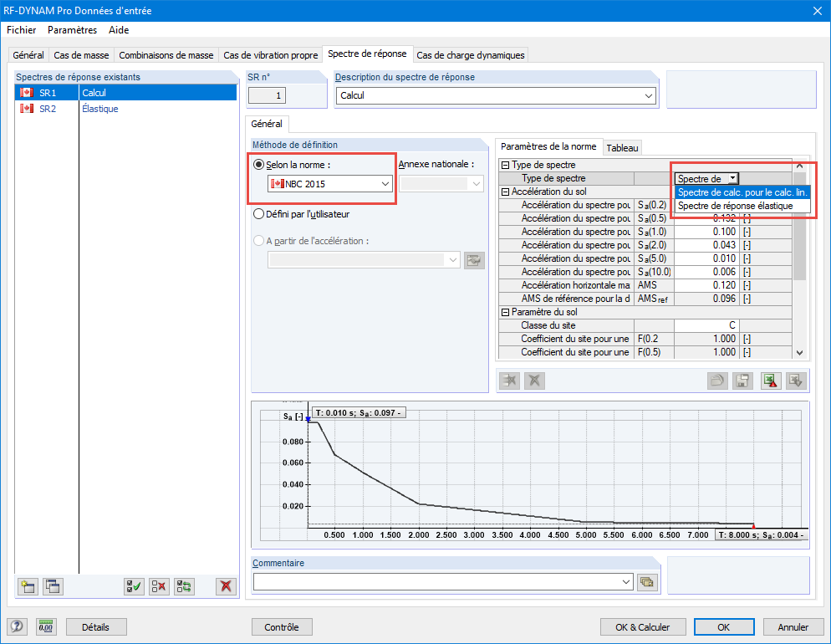This screenshot has width=831, height=644.
Task: Click the units and decimals 0.00 icon
Action: pos(46,627)
